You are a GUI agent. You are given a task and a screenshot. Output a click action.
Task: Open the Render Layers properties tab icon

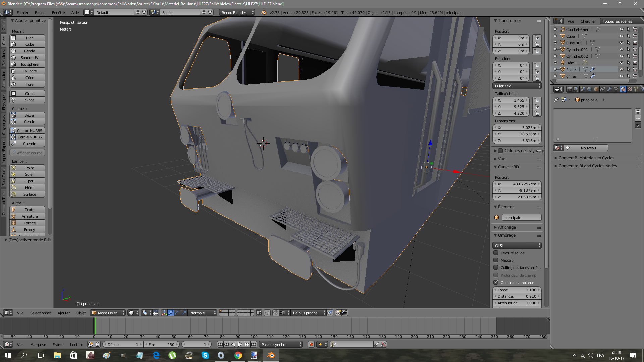point(576,89)
